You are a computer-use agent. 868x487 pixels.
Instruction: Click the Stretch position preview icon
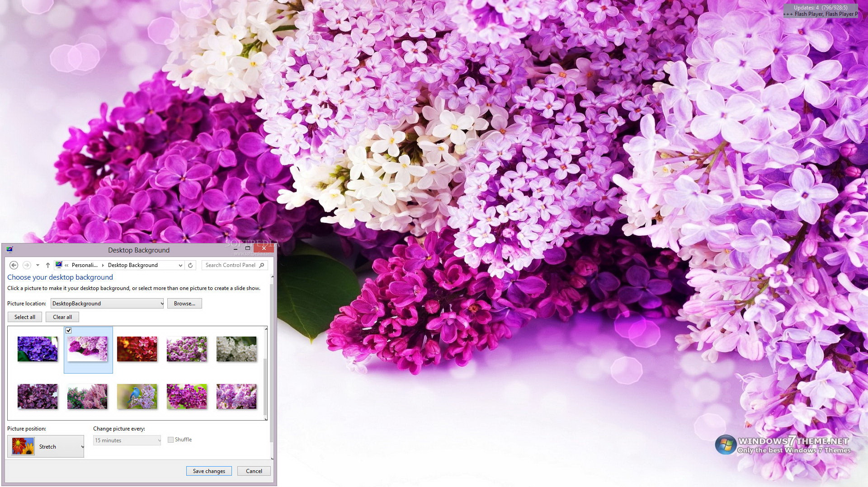click(23, 446)
